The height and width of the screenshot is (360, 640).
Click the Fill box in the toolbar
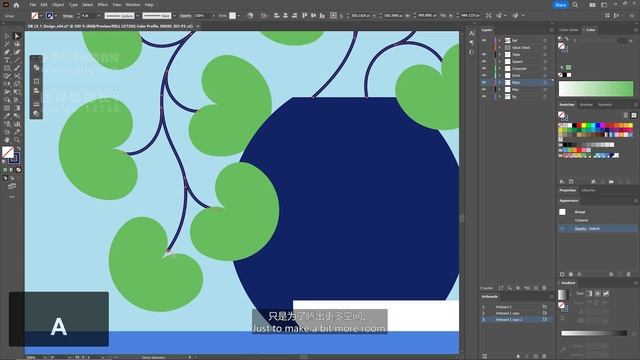8,152
